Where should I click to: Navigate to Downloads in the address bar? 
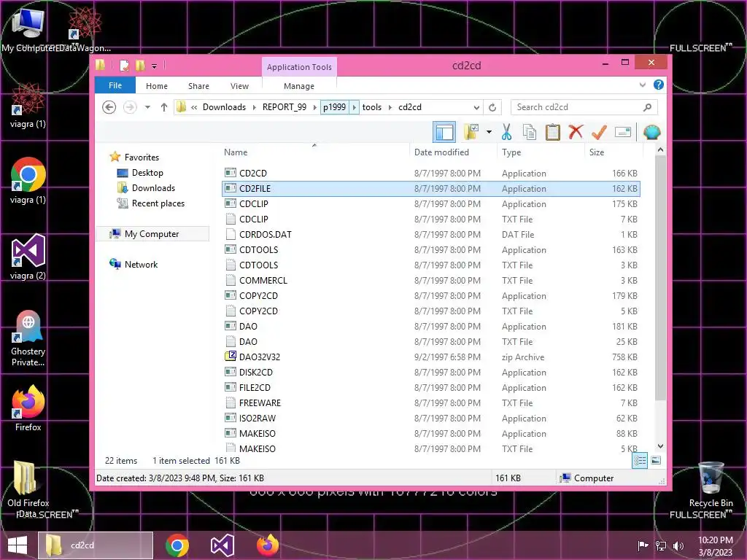pos(224,107)
